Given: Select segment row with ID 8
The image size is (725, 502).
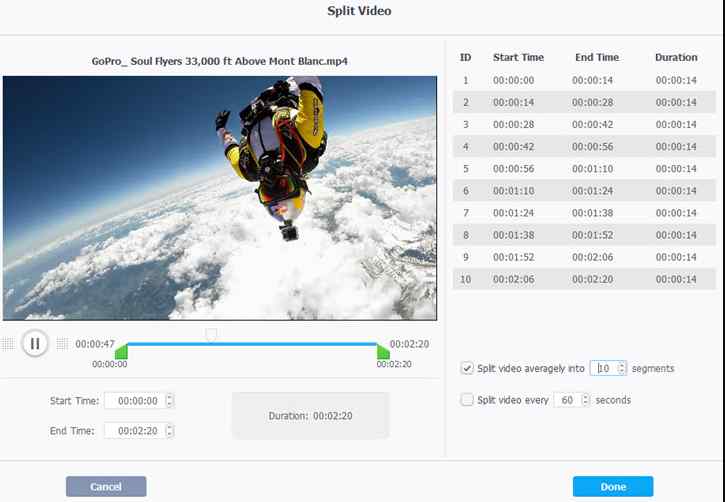Looking at the screenshot, I should coord(584,235).
